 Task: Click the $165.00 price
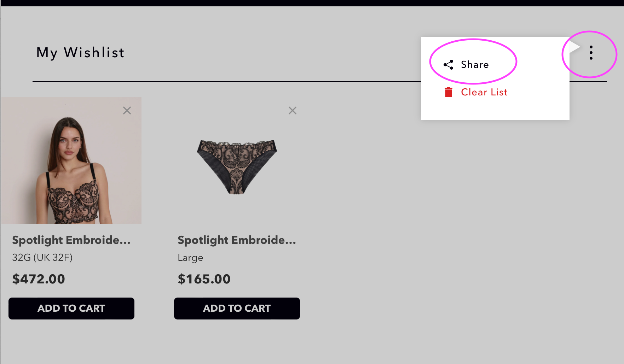[204, 279]
